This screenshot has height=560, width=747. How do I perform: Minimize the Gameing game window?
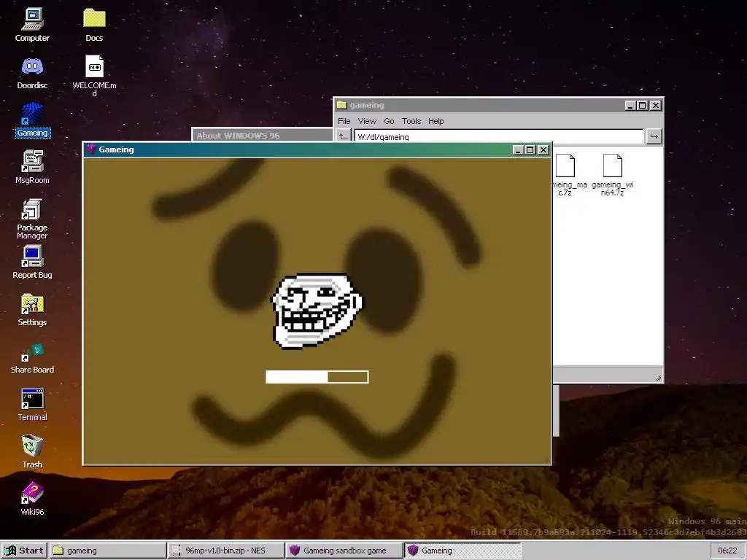[x=519, y=150]
